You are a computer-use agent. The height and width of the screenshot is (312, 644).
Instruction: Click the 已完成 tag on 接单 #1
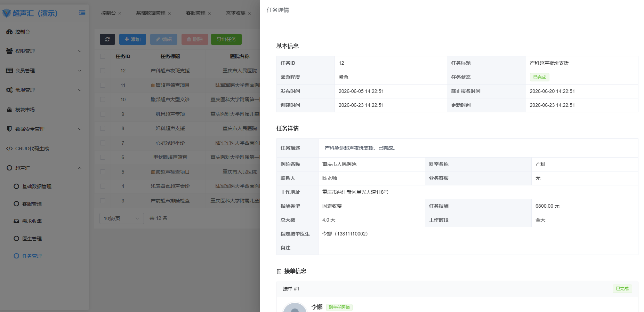point(622,289)
